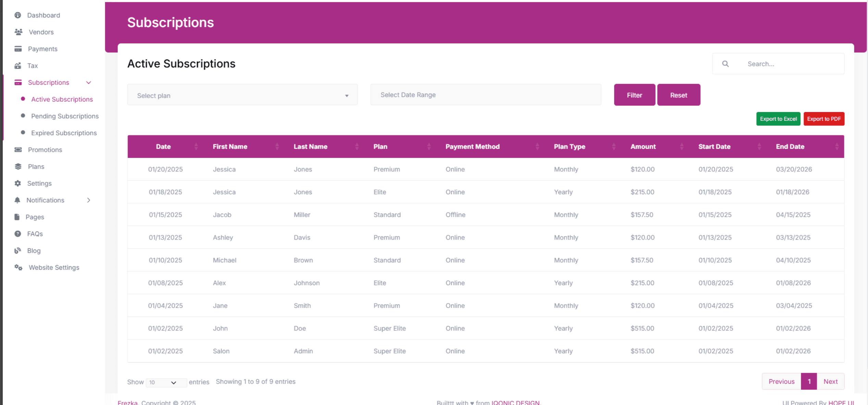Click the Tax icon in sidebar

tap(18, 65)
